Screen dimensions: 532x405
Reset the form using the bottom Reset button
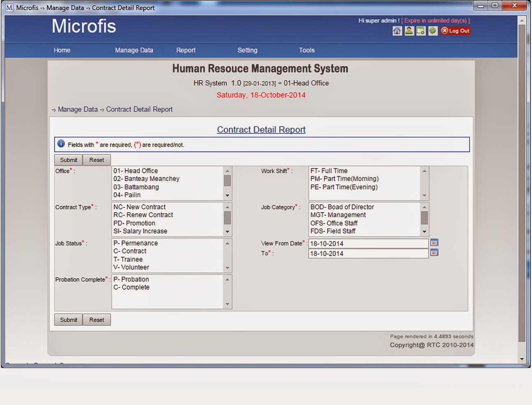click(x=97, y=320)
